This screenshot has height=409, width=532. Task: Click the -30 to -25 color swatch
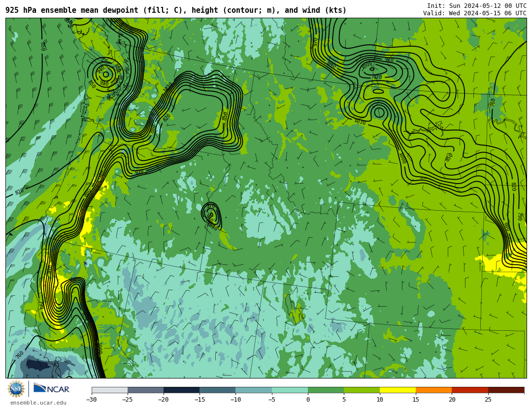click(x=109, y=390)
